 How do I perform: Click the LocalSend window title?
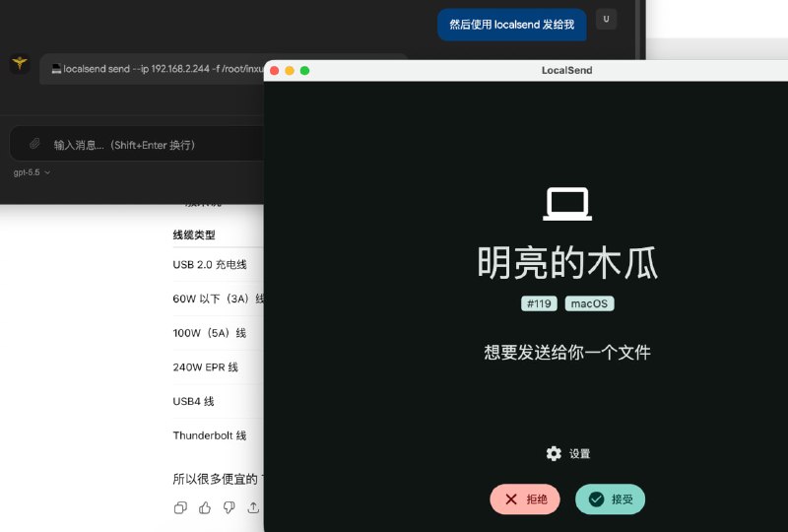coord(567,70)
